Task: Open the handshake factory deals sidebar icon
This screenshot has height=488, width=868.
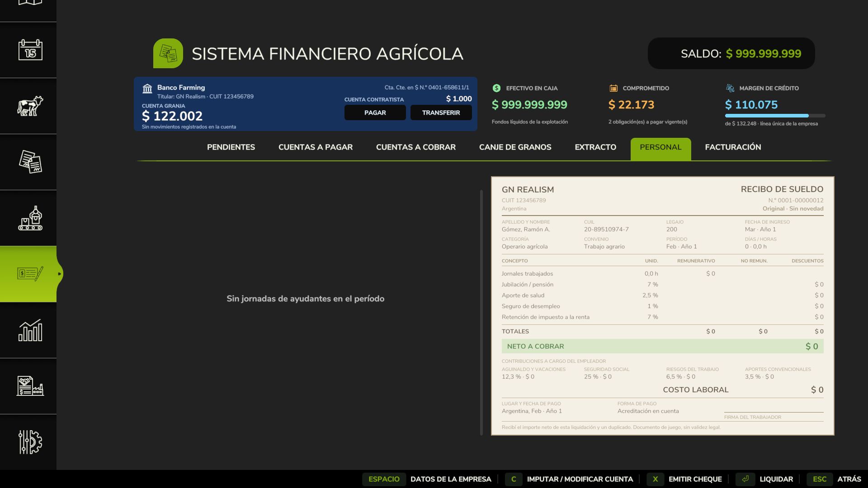Action: [30, 386]
